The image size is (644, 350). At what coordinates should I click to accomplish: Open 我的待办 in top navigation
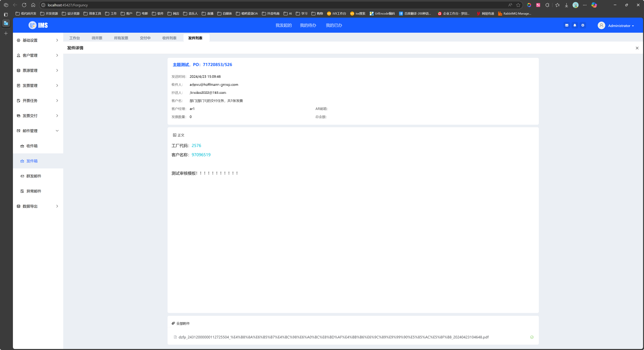308,25
